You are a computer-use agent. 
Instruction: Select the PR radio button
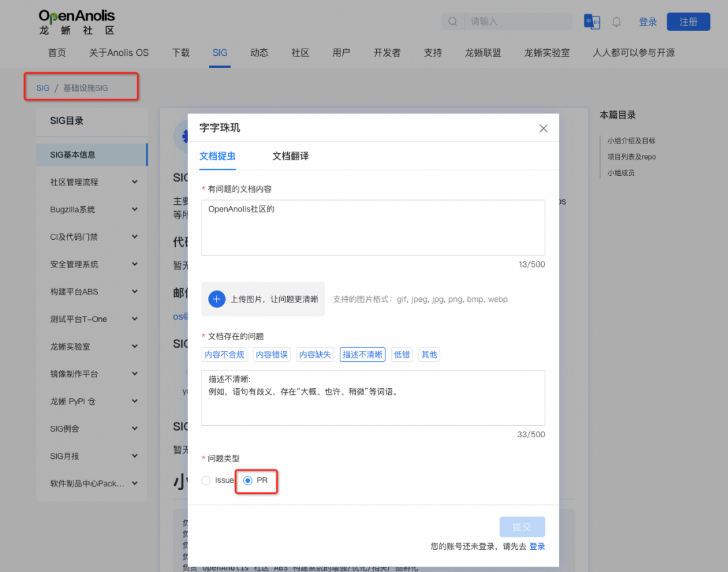coord(248,480)
